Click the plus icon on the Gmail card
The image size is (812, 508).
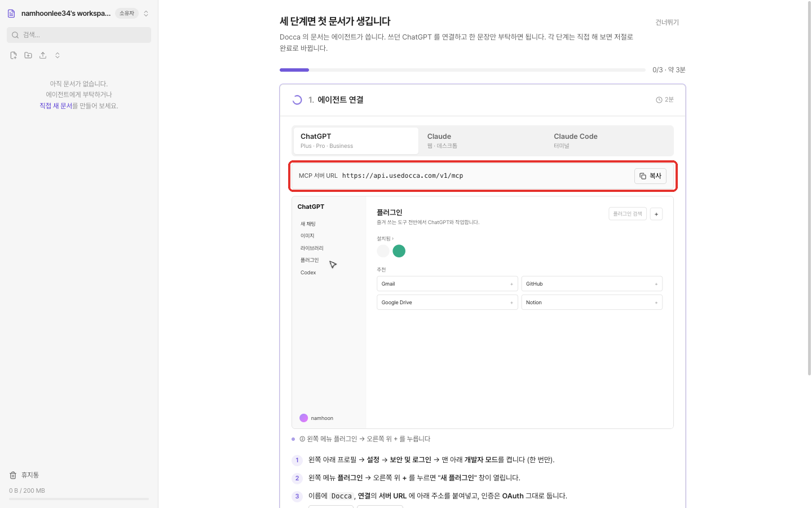[511, 284]
